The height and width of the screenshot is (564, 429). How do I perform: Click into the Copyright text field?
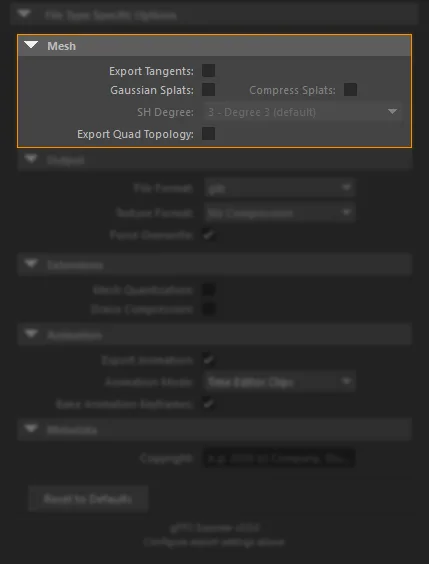(279, 458)
